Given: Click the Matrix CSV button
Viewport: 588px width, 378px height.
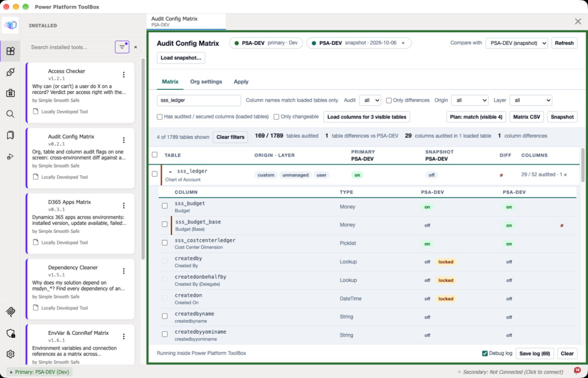Looking at the screenshot, I should point(527,117).
